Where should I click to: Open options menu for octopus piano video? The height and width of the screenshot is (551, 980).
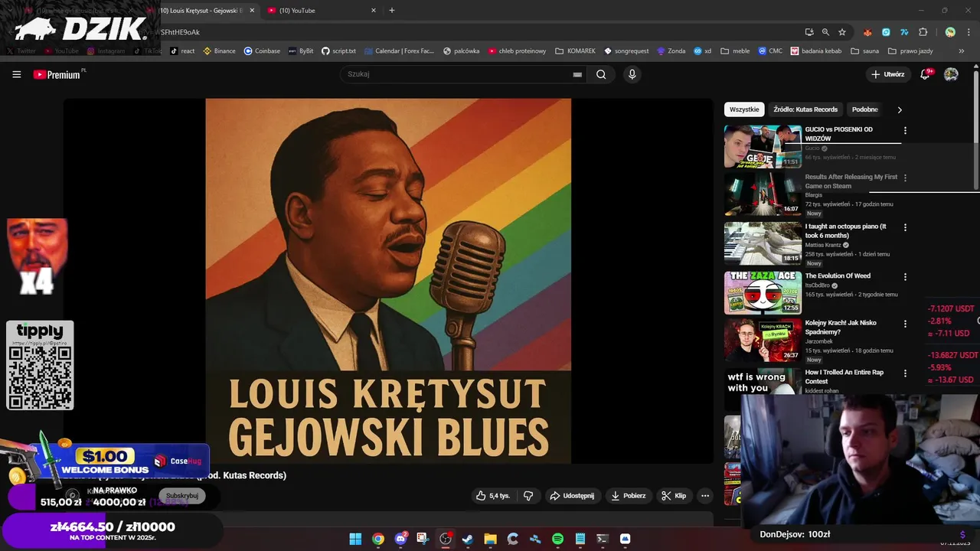905,227
